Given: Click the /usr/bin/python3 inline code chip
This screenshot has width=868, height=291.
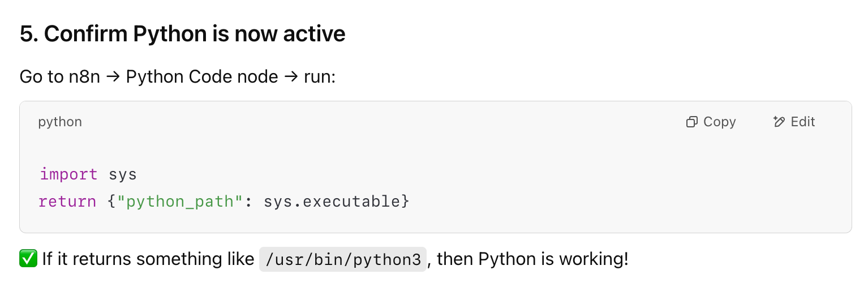Looking at the screenshot, I should tap(342, 259).
